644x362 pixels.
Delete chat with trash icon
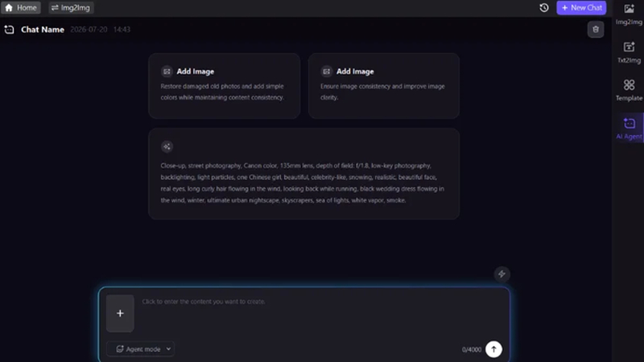(596, 29)
